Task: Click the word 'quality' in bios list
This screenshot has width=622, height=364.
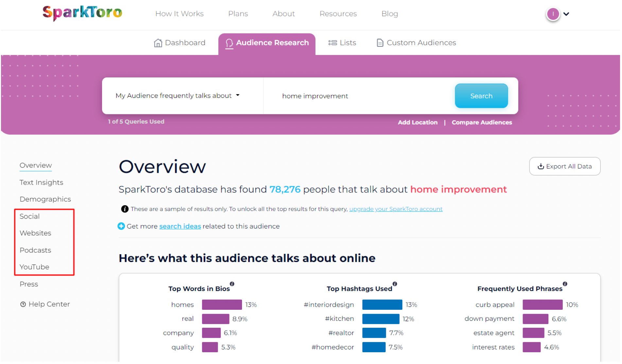Action: click(182, 347)
